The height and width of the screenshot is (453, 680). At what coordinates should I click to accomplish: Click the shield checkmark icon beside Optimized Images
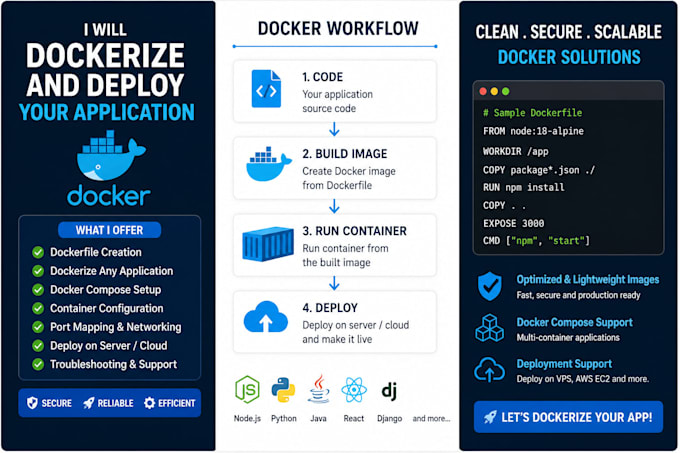(x=490, y=286)
